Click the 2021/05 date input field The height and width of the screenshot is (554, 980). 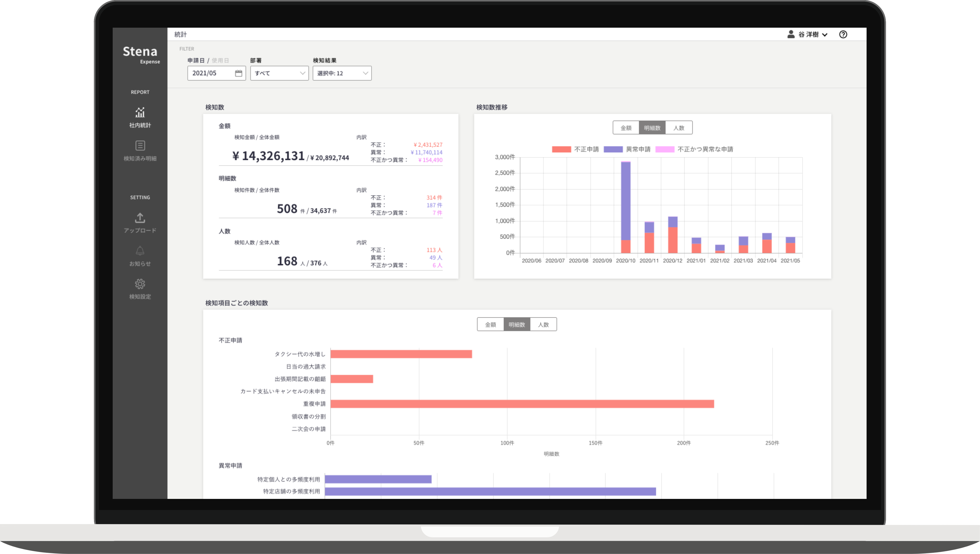pyautogui.click(x=216, y=74)
